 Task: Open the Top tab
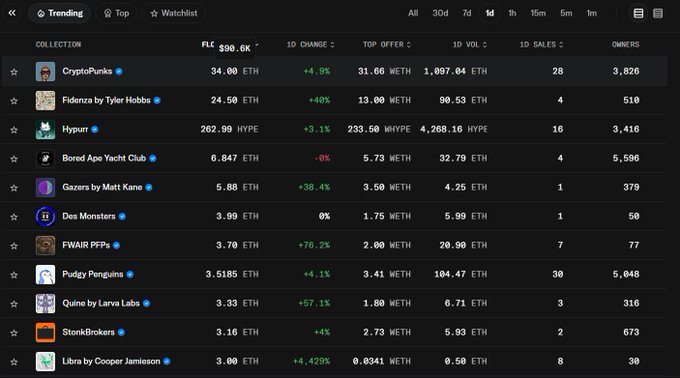116,13
